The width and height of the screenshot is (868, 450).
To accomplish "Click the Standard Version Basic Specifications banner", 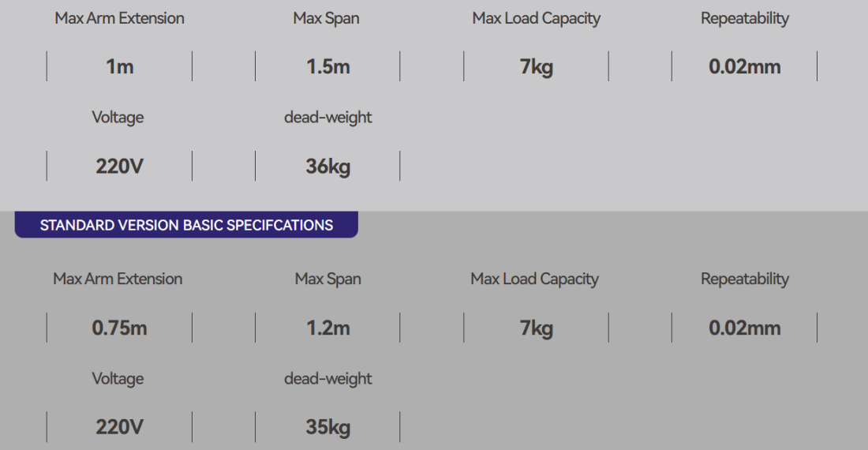I will click(186, 225).
